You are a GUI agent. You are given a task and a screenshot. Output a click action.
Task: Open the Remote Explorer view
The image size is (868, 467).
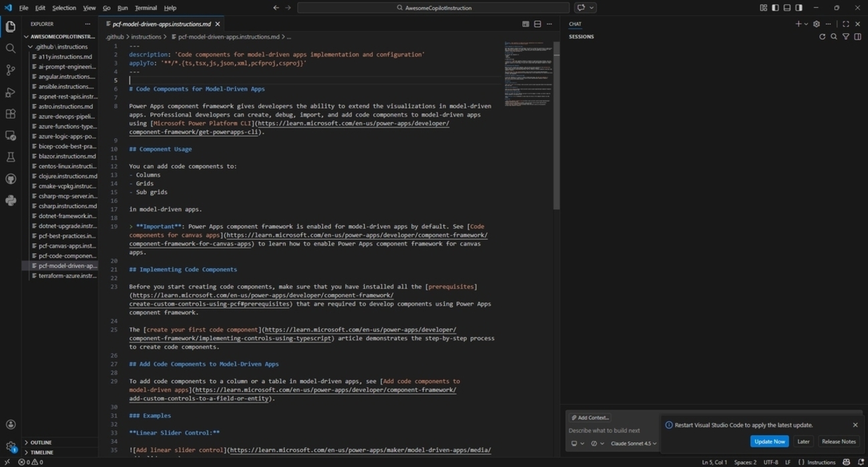(11, 136)
